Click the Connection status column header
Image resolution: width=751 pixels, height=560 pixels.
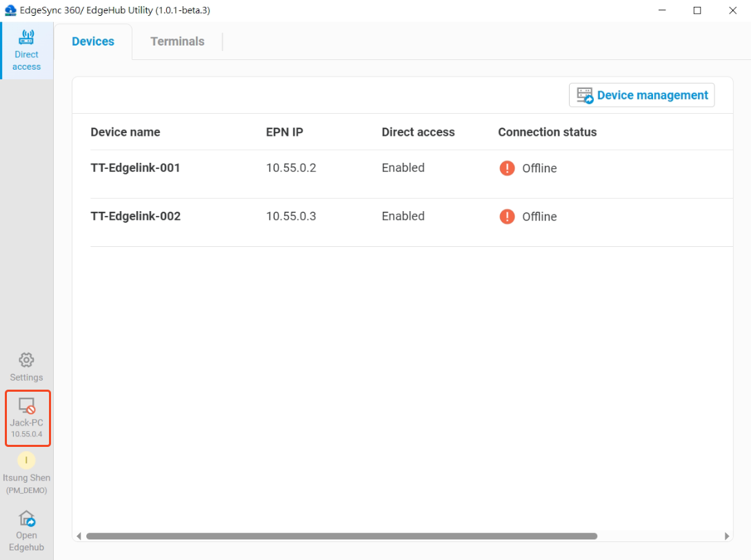click(x=547, y=132)
